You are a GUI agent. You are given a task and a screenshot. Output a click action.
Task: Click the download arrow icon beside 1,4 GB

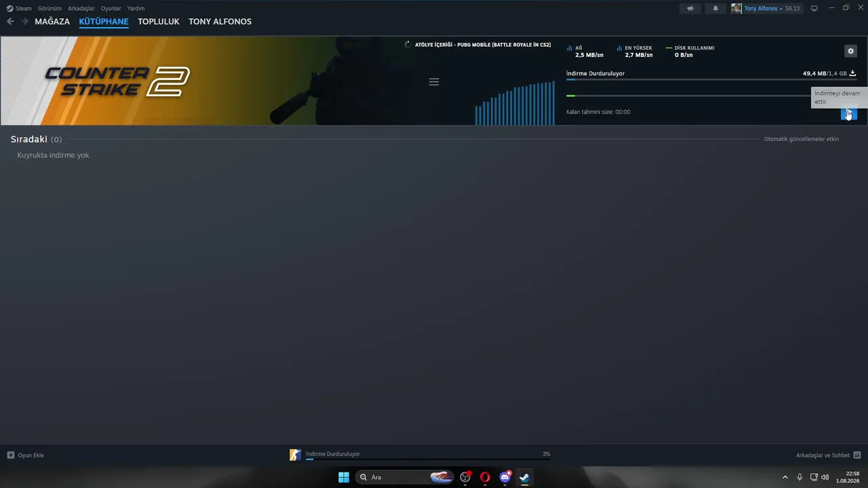coord(852,73)
